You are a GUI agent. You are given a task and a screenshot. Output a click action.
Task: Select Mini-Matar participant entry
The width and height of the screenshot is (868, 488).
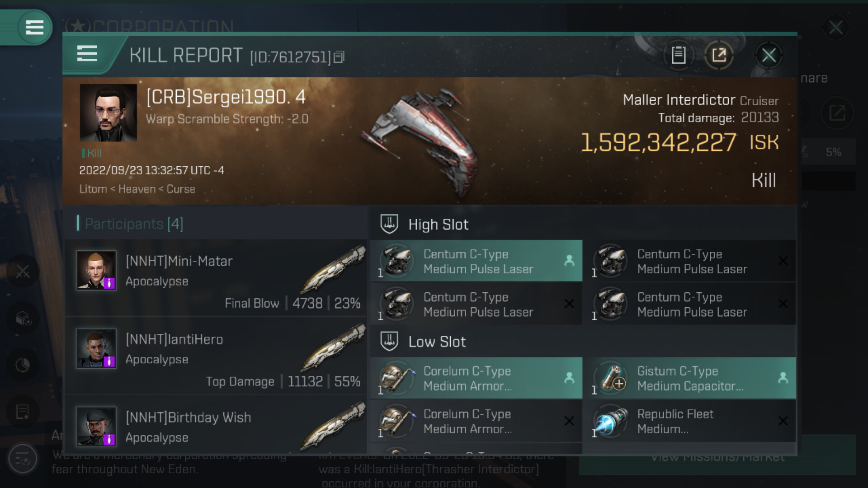point(216,277)
